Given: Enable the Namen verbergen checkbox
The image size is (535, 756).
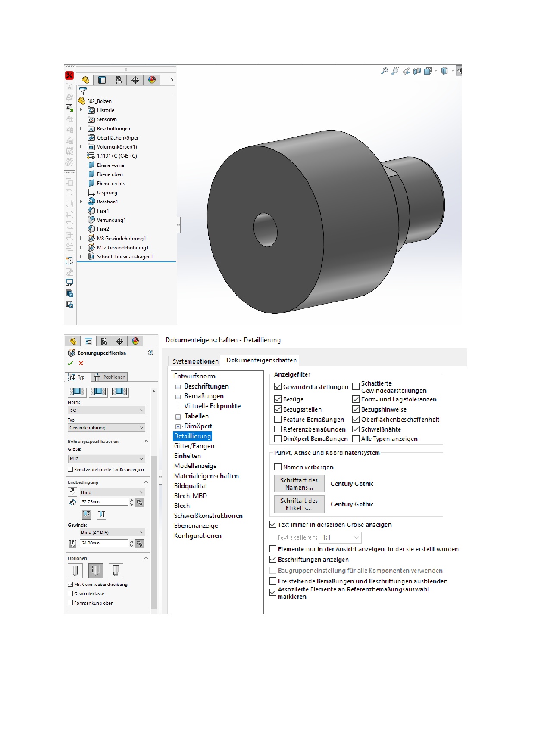Looking at the screenshot, I should (278, 467).
